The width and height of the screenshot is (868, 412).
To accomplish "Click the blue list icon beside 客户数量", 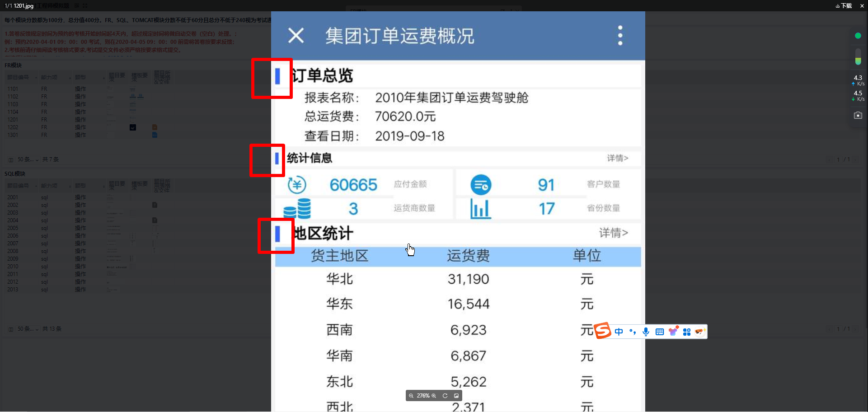I will (481, 185).
